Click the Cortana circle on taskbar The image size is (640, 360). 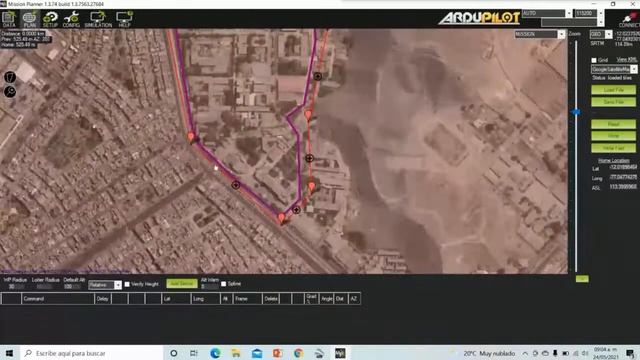pos(173,353)
